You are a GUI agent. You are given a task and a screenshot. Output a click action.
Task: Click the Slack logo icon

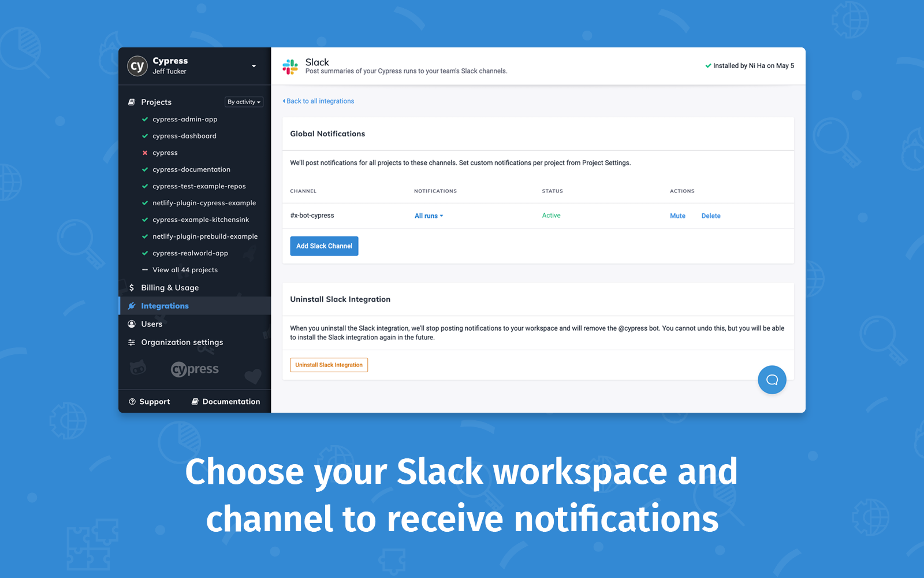pos(290,66)
